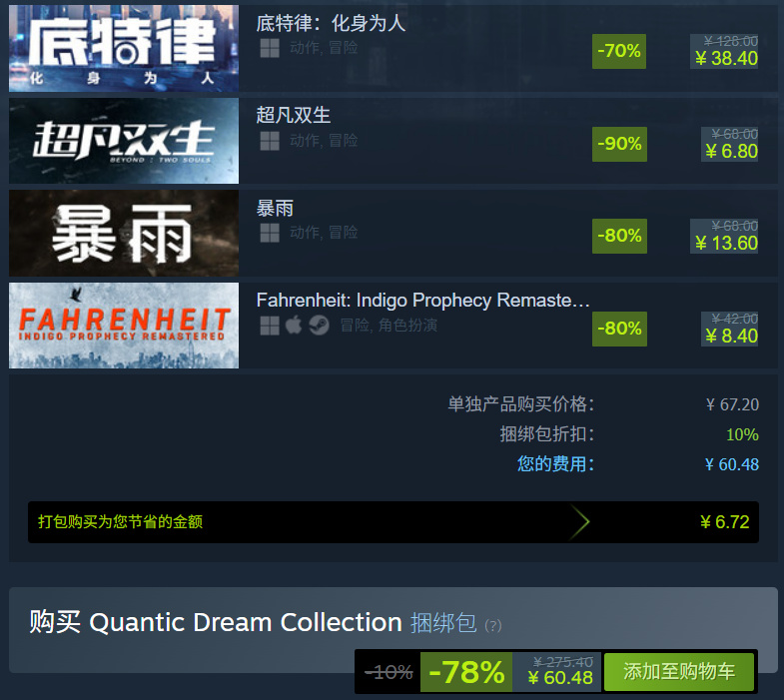The height and width of the screenshot is (700, 784).
Task: Click the Windows icon under 底特律：化身为人
Action: [270, 49]
